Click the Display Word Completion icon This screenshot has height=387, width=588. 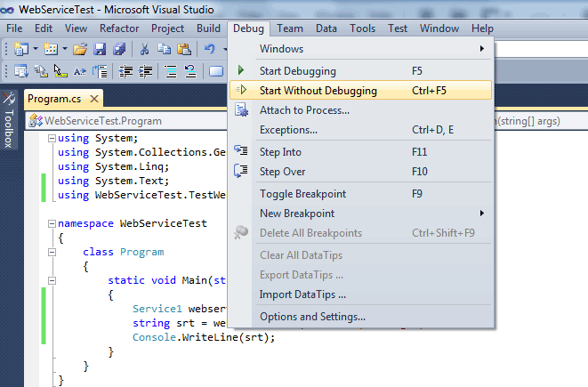[x=80, y=71]
